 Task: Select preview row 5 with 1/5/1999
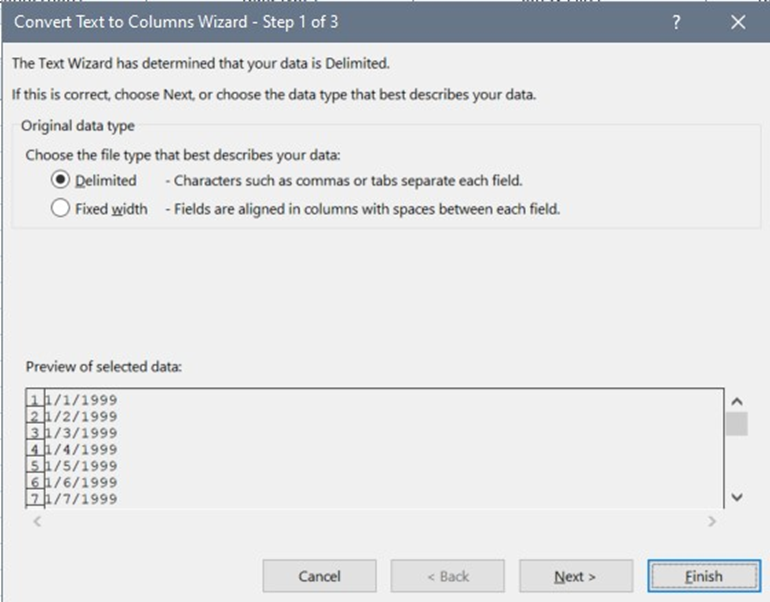80,466
